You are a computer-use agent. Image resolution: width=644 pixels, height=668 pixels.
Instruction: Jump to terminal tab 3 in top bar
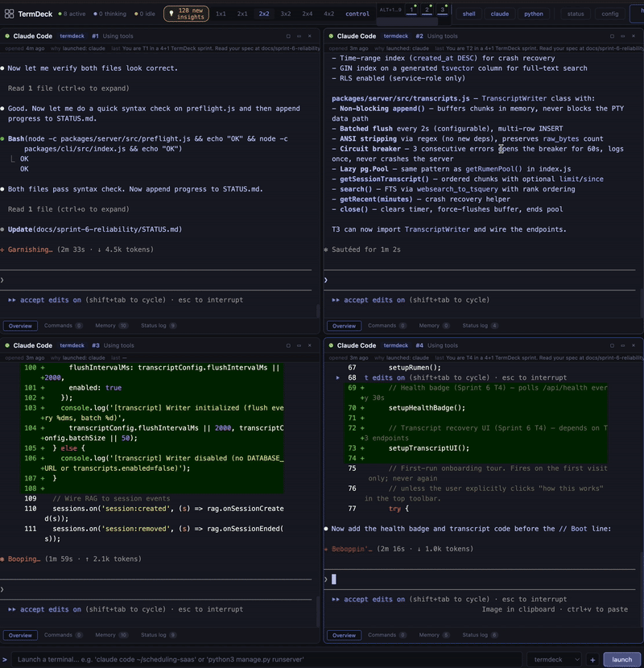coord(443,10)
